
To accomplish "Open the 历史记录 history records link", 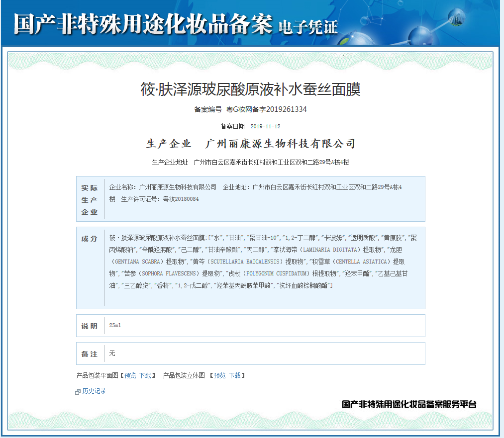I will [x=95, y=391].
